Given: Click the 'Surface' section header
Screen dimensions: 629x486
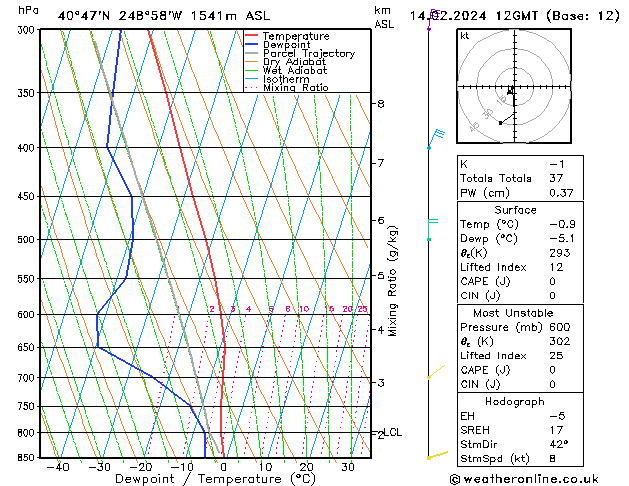Looking at the screenshot, I should click(515, 211).
